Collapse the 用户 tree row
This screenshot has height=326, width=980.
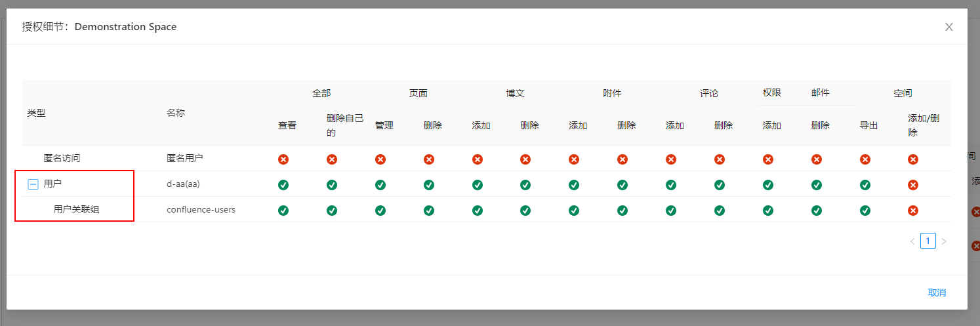pos(33,184)
